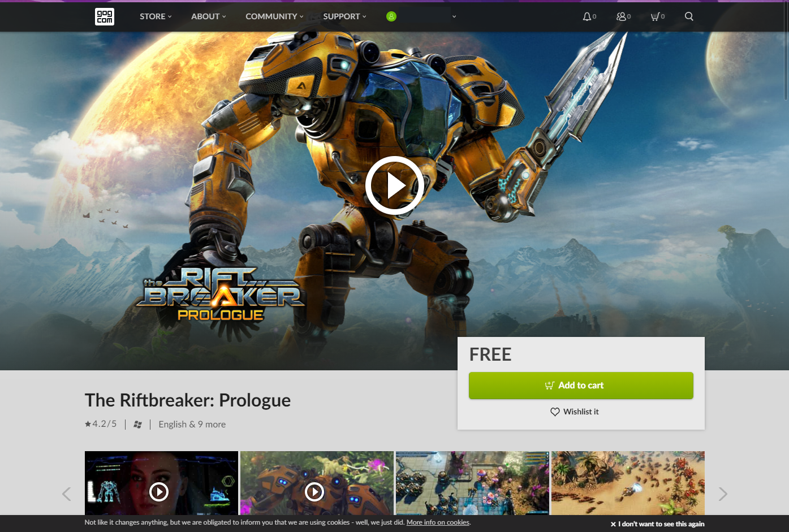Image resolution: width=789 pixels, height=532 pixels.
Task: Open the search magnifier icon
Action: pyautogui.click(x=689, y=16)
